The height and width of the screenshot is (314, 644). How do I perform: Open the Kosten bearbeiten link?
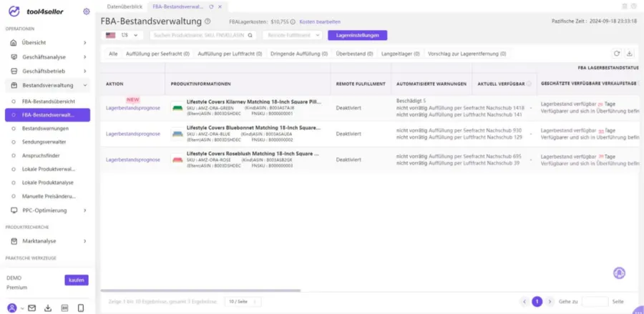tap(320, 21)
